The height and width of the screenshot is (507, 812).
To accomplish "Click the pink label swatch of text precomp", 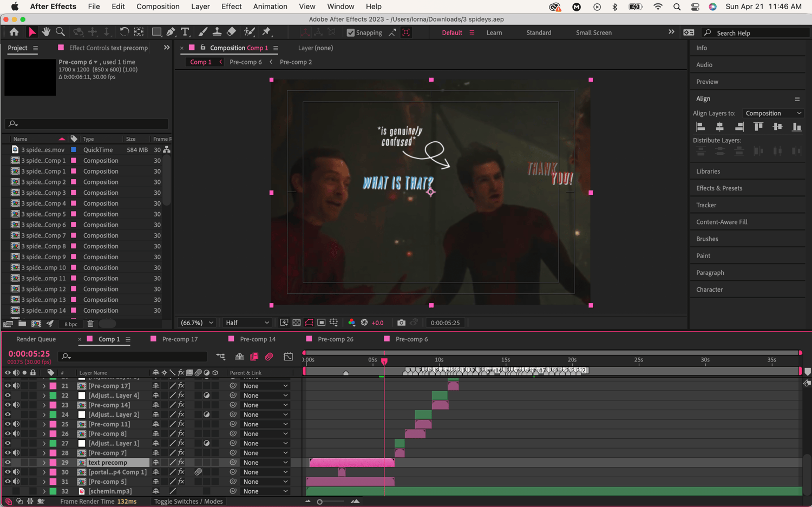I will 53,463.
